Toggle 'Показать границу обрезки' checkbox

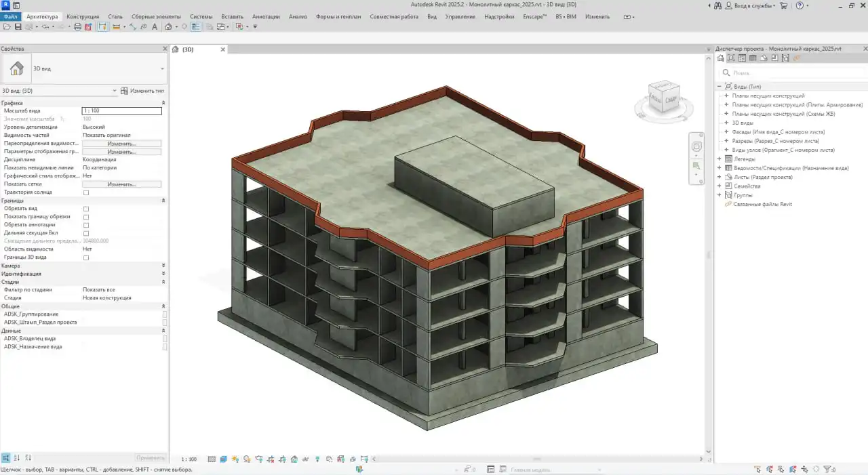(x=87, y=217)
